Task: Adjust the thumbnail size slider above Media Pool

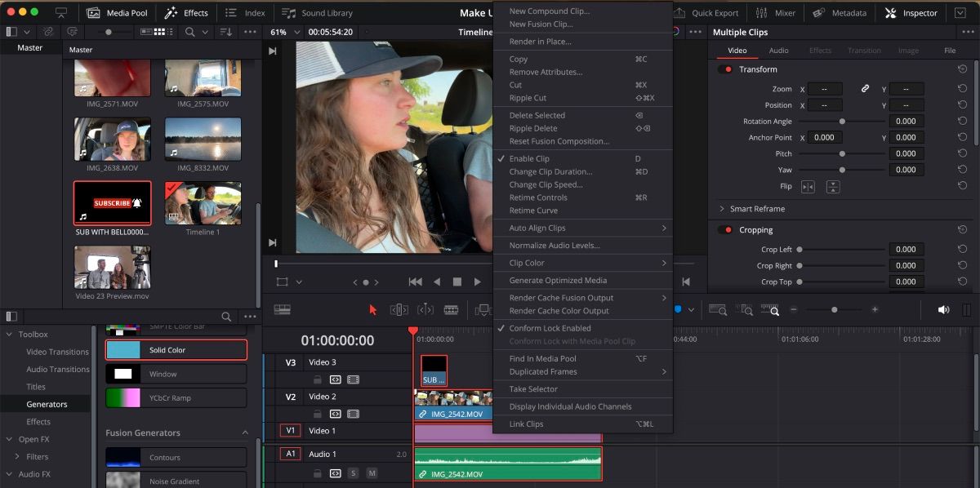Action: tap(107, 32)
